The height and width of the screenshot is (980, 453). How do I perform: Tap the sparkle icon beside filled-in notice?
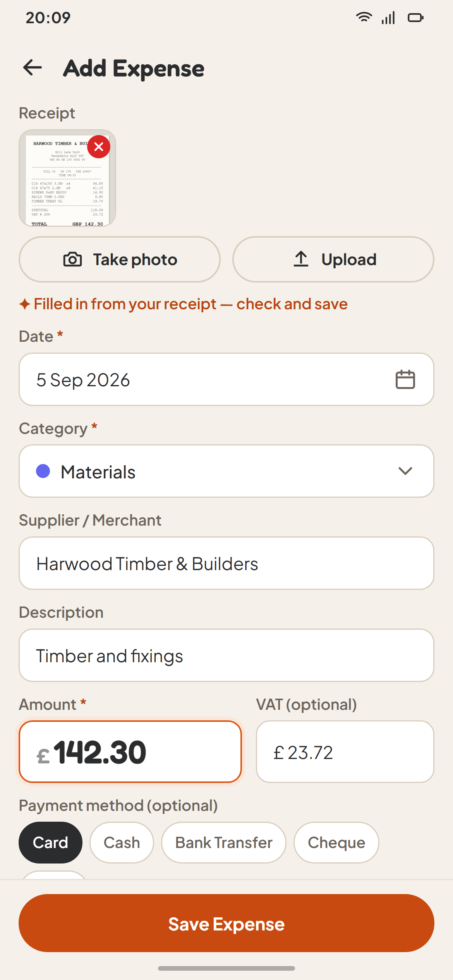24,304
